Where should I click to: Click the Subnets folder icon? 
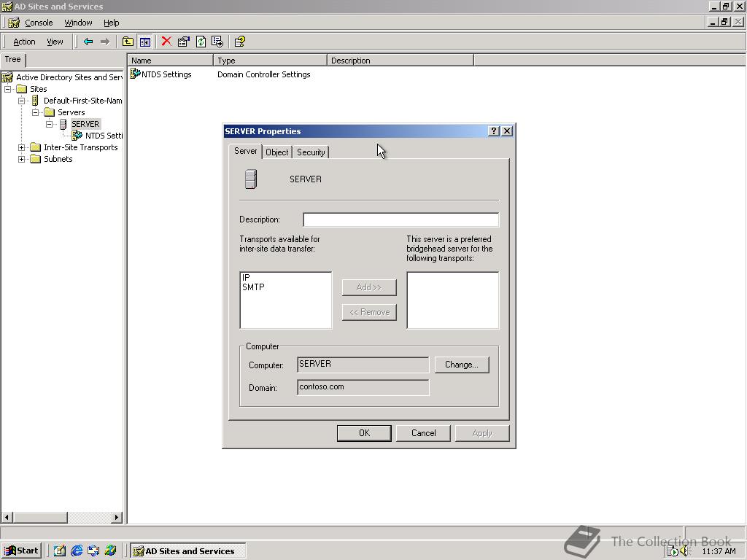(35, 159)
